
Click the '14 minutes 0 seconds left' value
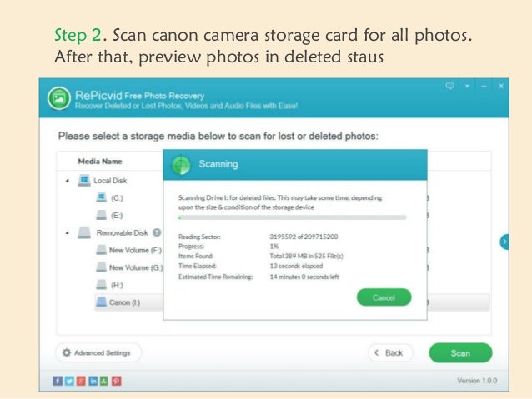pos(304,277)
